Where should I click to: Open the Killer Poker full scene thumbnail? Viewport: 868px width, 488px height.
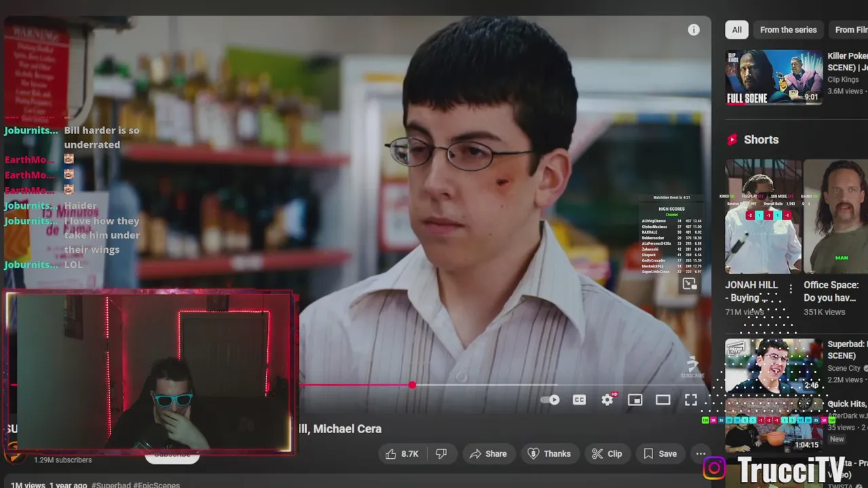pos(774,77)
